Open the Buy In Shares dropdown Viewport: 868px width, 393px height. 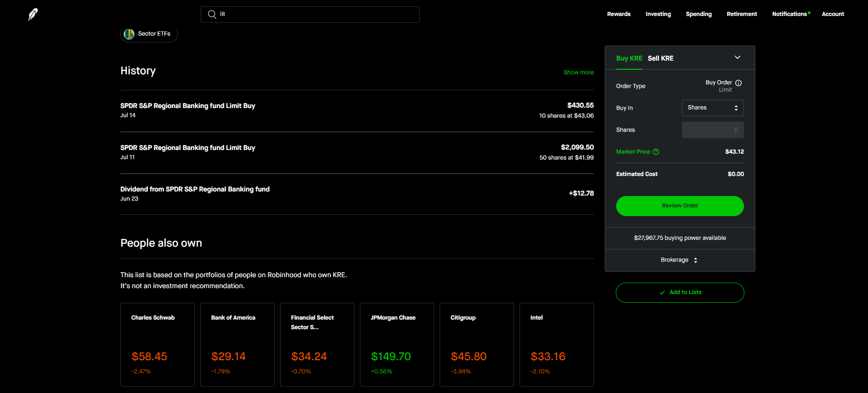(x=712, y=108)
